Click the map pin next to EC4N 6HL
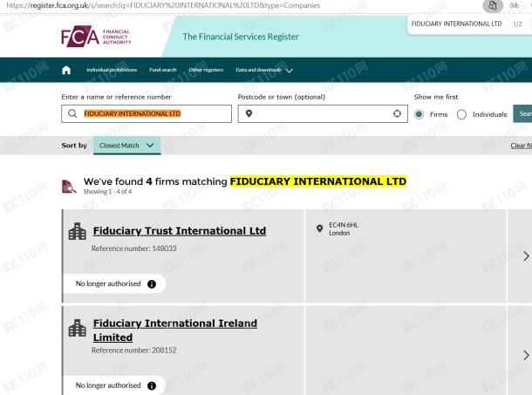The height and width of the screenshot is (395, 532). click(319, 228)
